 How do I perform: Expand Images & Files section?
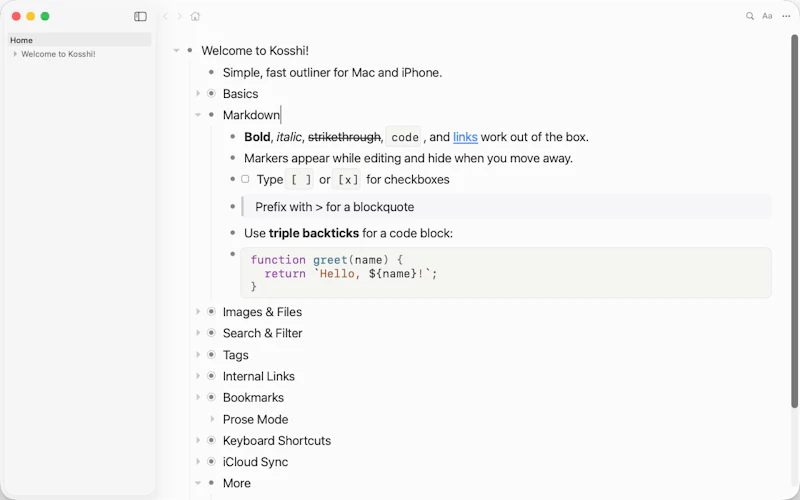point(198,311)
